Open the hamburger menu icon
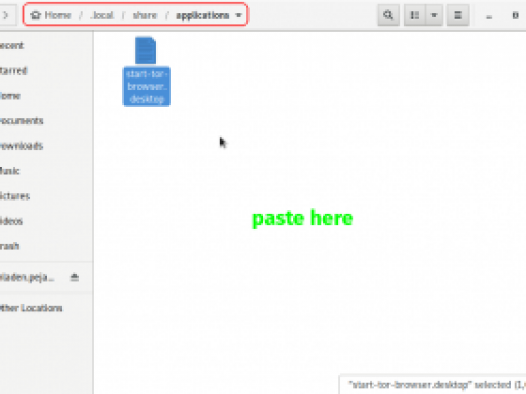526x394 pixels. click(x=458, y=15)
